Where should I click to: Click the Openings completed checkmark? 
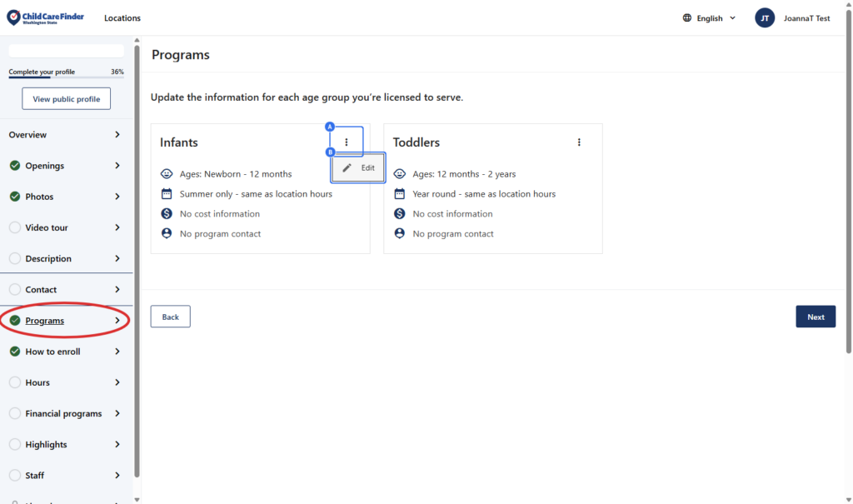[15, 166]
